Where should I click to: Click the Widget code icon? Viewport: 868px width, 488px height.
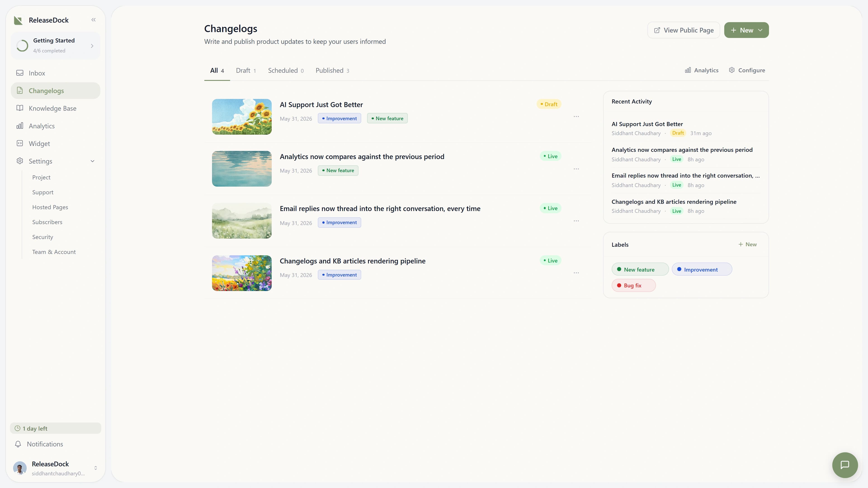pyautogui.click(x=20, y=143)
